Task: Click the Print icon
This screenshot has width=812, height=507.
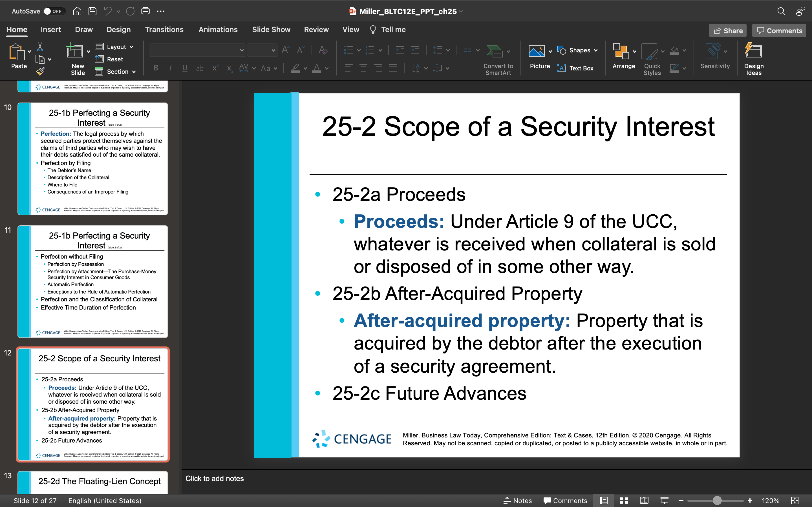Action: 145,11
